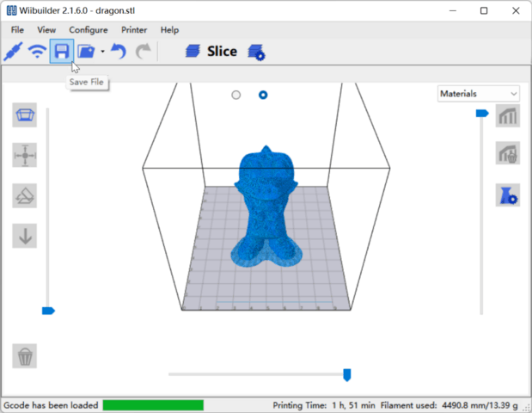Screen dimensions: 532x413
Task: Open the Help menu
Action: coord(170,30)
